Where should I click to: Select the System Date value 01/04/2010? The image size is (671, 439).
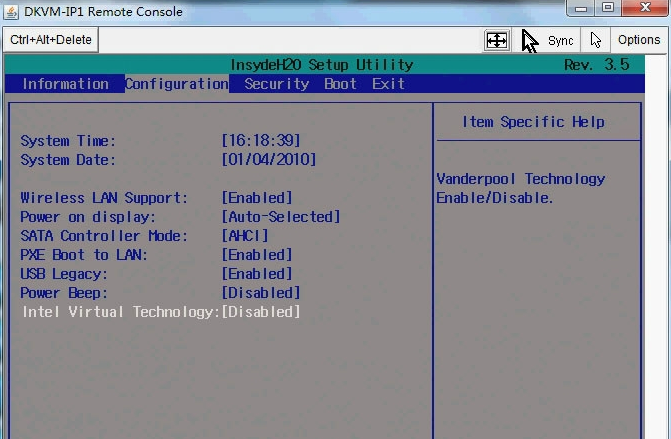coord(269,160)
